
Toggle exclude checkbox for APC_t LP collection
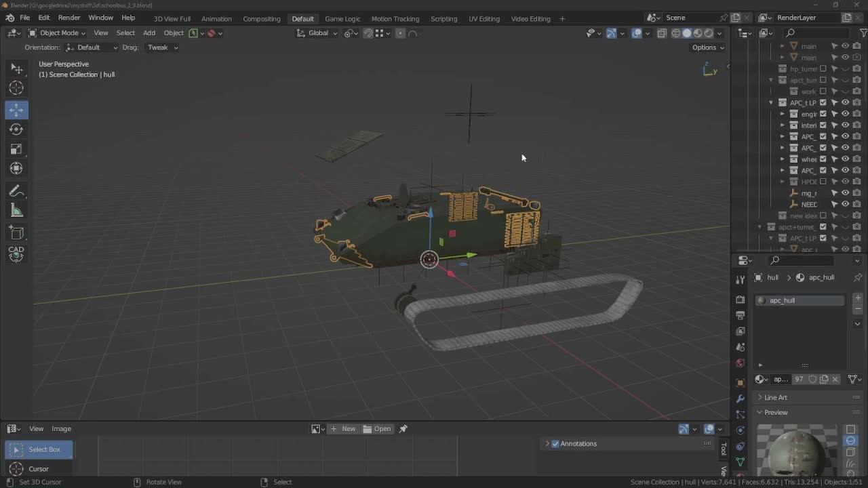(x=823, y=103)
